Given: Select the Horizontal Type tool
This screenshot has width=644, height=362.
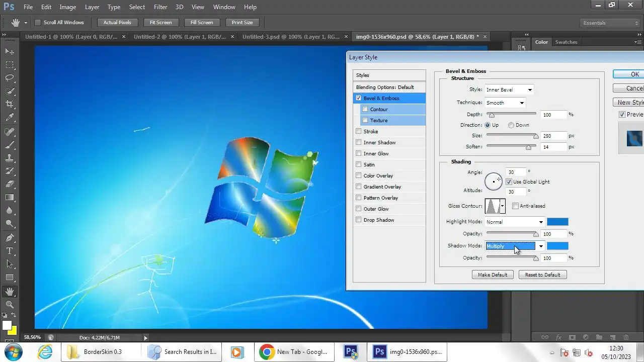Looking at the screenshot, I should point(10,251).
